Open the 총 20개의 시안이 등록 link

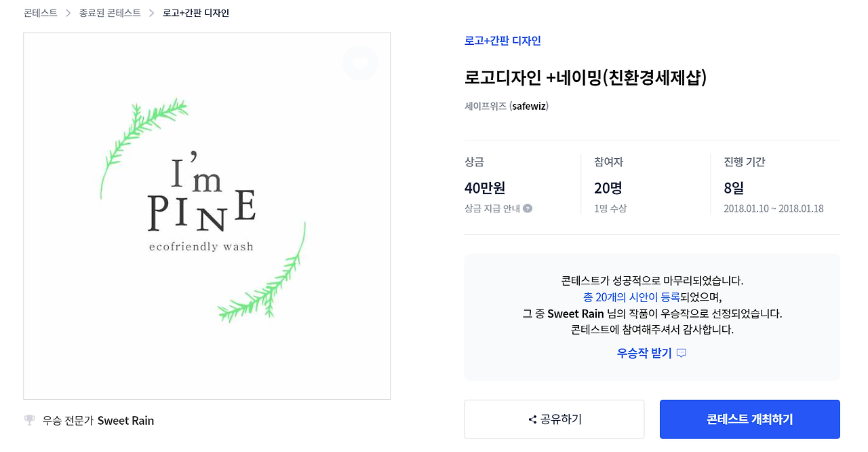(631, 297)
